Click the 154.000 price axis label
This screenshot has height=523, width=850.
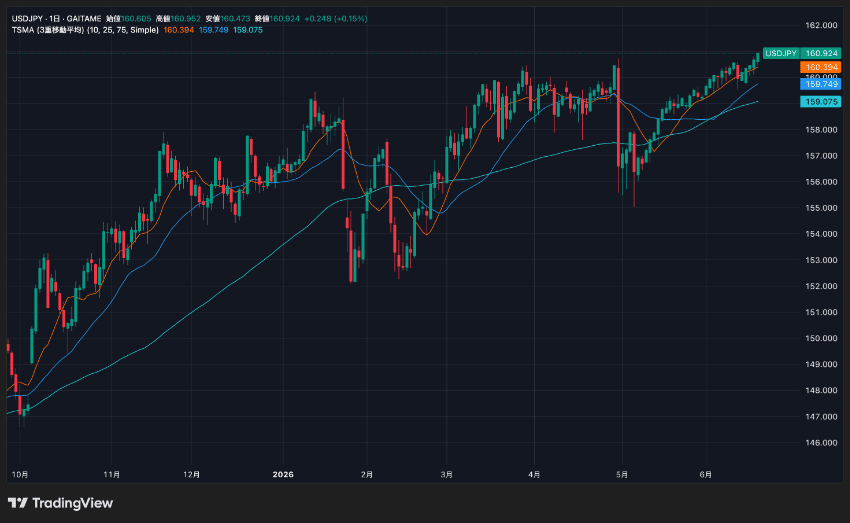(x=821, y=234)
